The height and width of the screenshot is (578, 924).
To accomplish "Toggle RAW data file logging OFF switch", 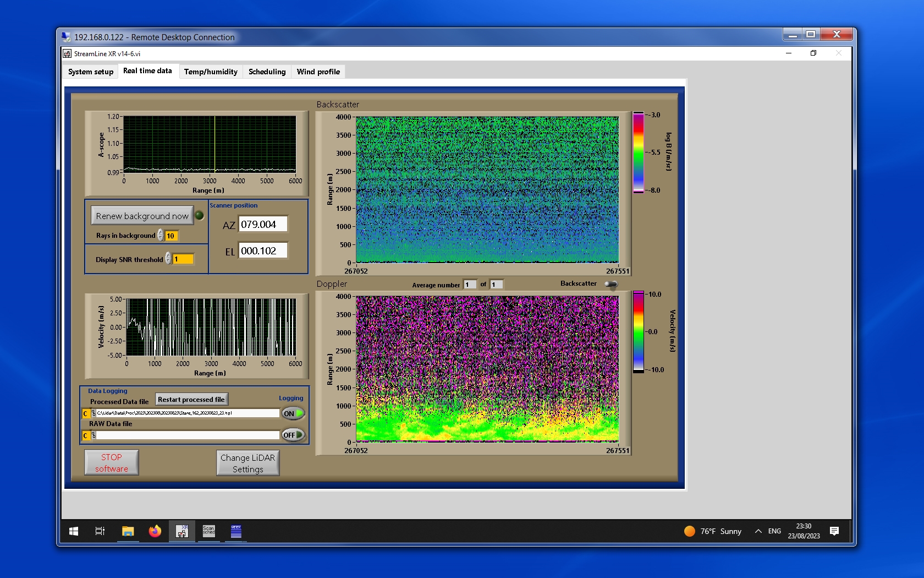I will (x=293, y=435).
